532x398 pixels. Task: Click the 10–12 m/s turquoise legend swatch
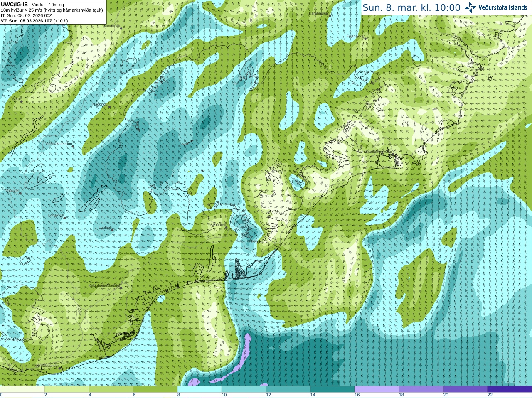pyautogui.click(x=244, y=389)
